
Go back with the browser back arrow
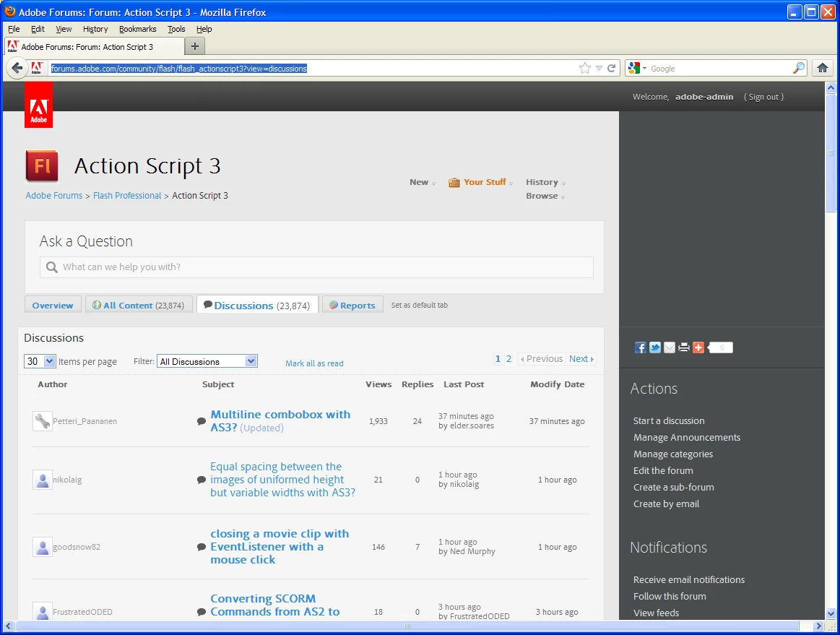coord(17,68)
